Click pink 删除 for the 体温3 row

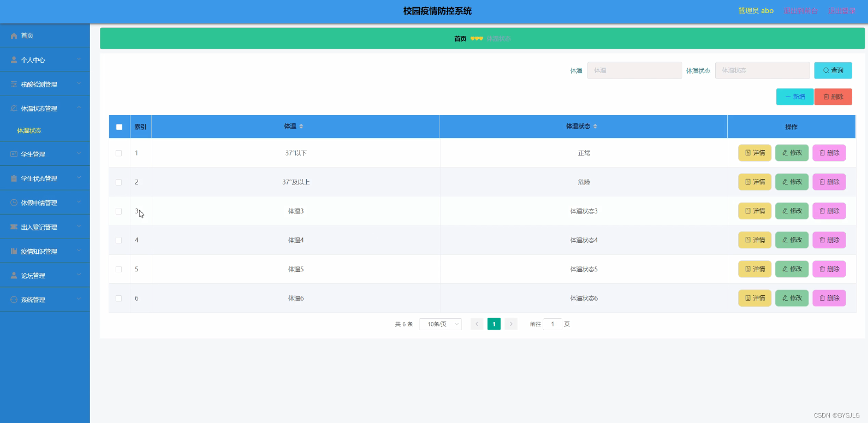[829, 211]
